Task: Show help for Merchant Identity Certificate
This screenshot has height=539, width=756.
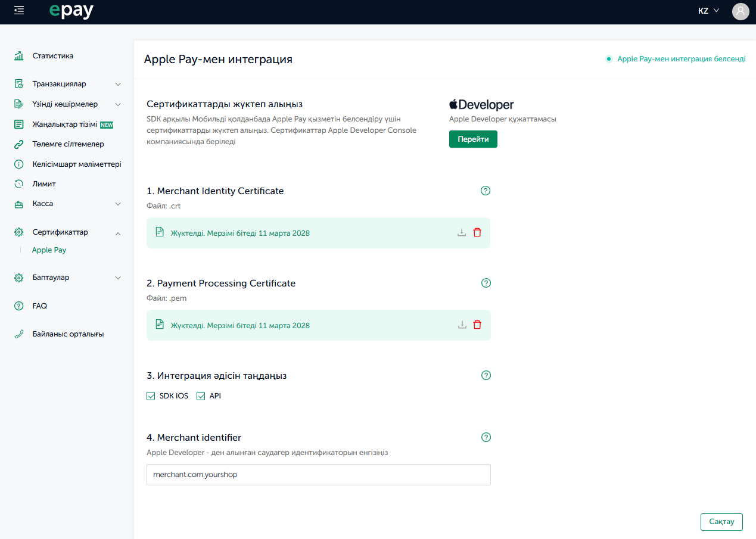Action: tap(486, 191)
